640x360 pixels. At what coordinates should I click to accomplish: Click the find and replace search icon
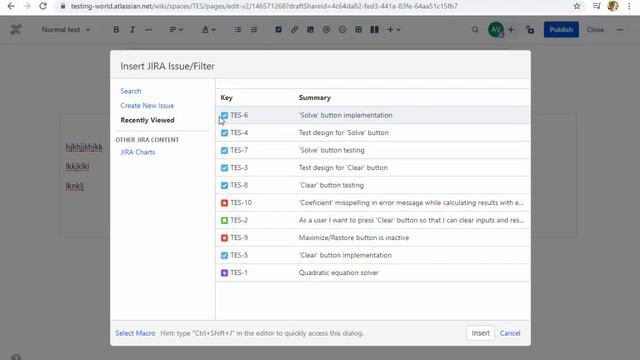click(x=475, y=30)
